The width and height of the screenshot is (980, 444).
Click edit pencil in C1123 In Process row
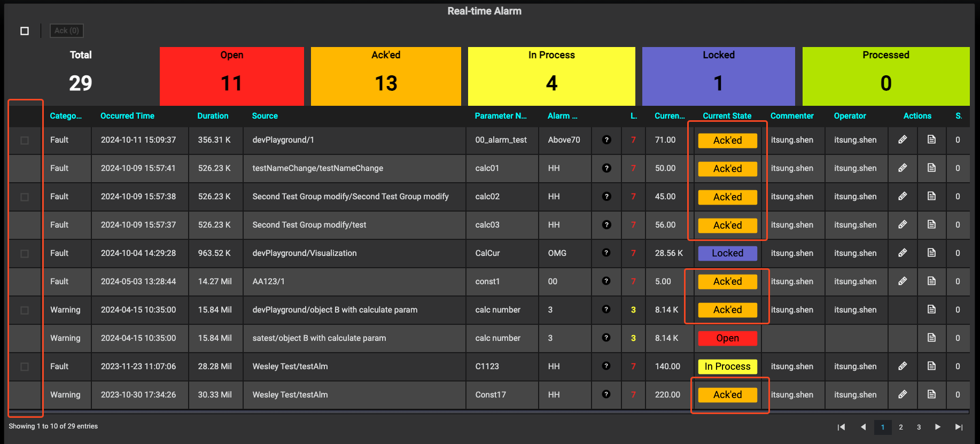(x=903, y=366)
